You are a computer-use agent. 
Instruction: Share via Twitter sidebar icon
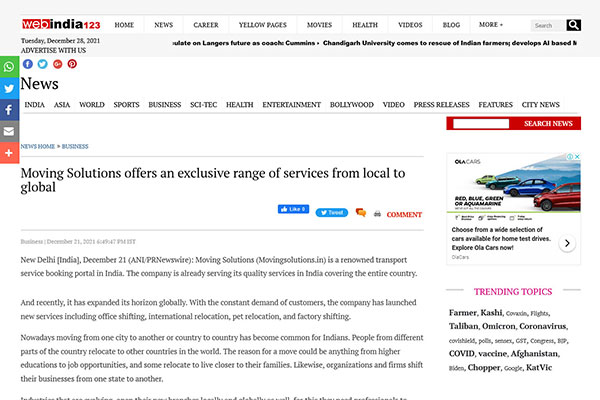[x=9, y=88]
